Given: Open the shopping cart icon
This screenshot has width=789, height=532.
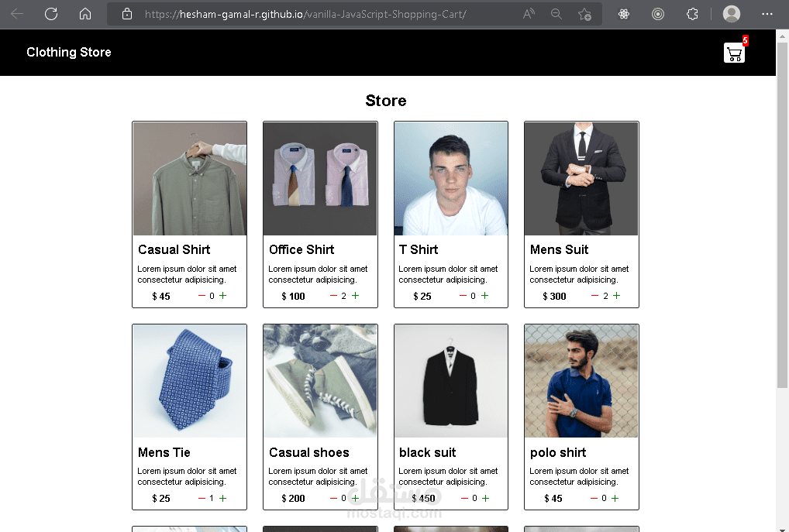Looking at the screenshot, I should point(734,53).
